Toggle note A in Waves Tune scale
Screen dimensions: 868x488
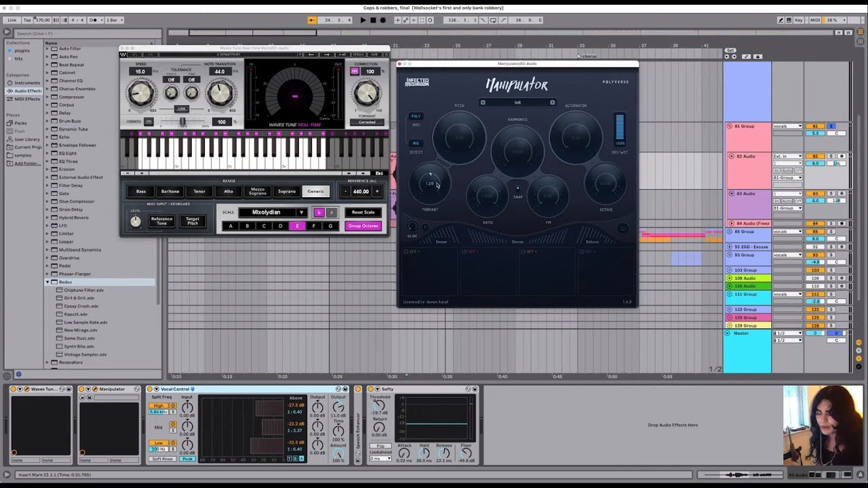pyautogui.click(x=231, y=226)
